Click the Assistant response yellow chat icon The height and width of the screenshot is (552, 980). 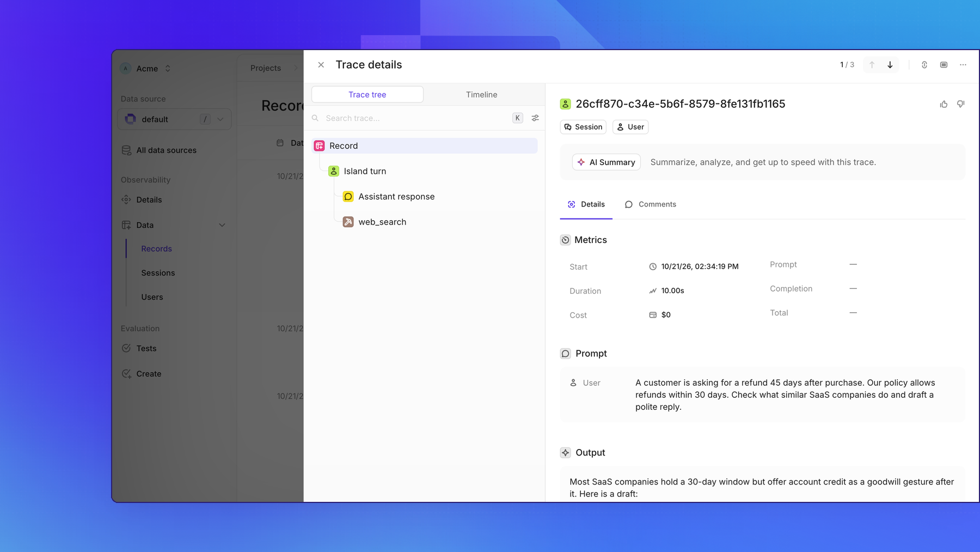tap(348, 197)
